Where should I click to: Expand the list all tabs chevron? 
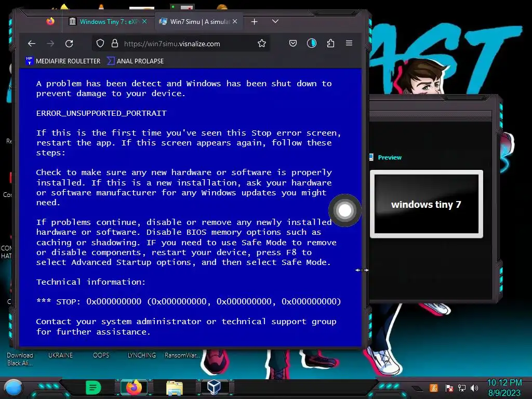coord(275,21)
